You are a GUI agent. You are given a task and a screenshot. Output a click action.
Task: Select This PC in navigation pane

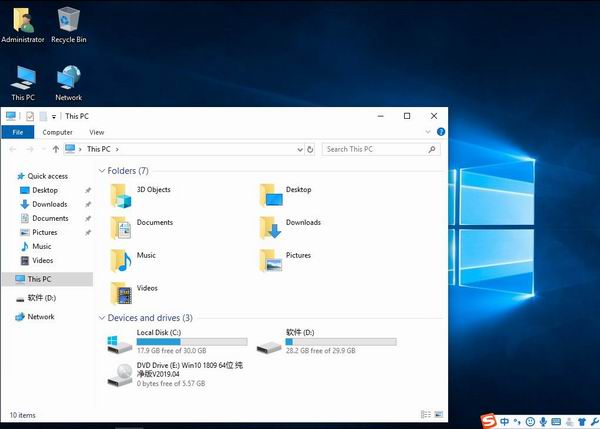click(47, 279)
